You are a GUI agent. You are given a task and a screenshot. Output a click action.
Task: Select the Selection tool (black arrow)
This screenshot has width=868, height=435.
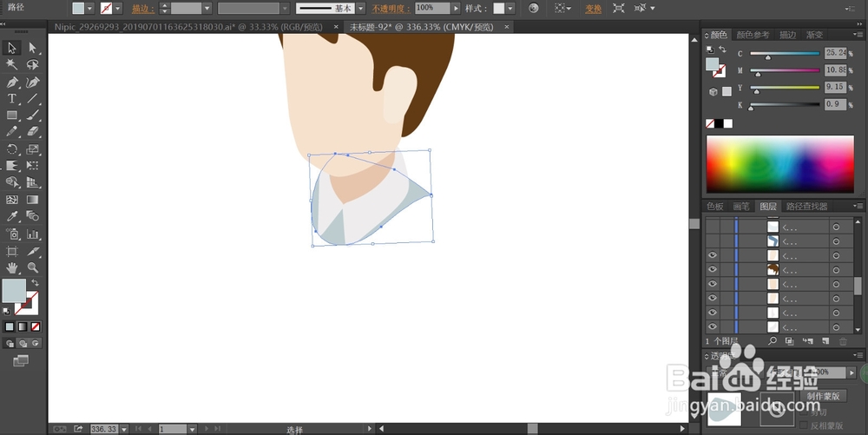coord(11,48)
